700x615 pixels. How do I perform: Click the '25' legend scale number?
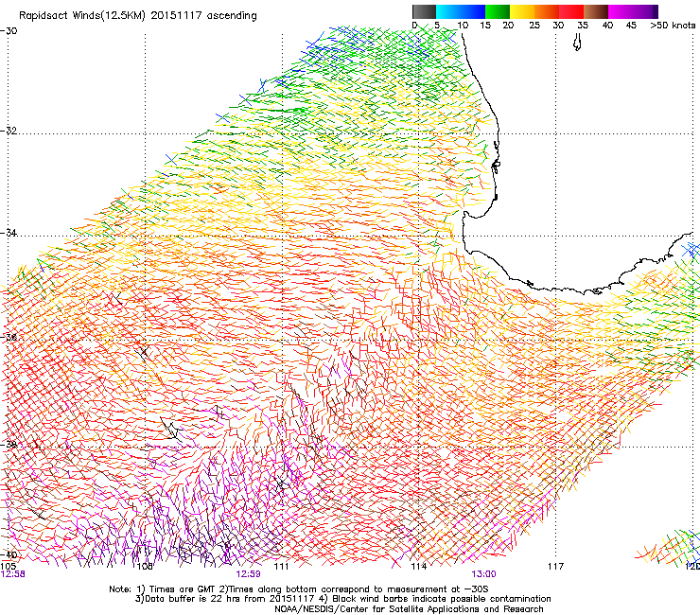tap(534, 26)
